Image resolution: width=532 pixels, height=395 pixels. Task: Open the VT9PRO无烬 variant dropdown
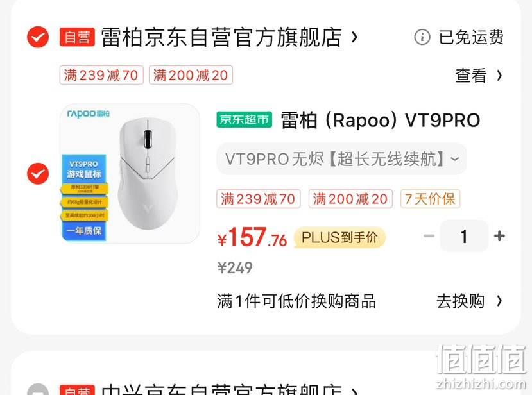click(341, 159)
